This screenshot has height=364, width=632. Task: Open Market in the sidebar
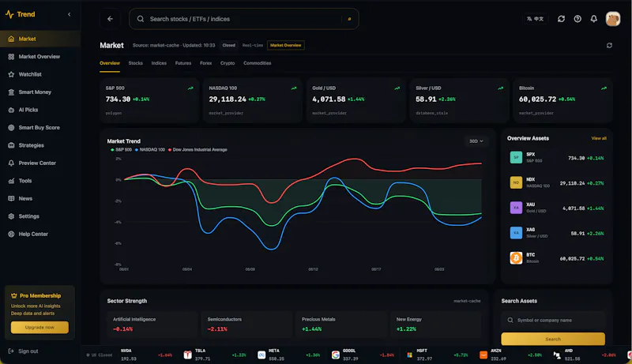pyautogui.click(x=40, y=39)
